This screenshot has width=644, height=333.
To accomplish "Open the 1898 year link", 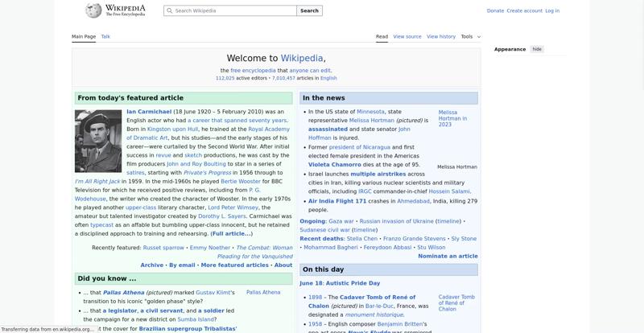I will (x=315, y=298).
